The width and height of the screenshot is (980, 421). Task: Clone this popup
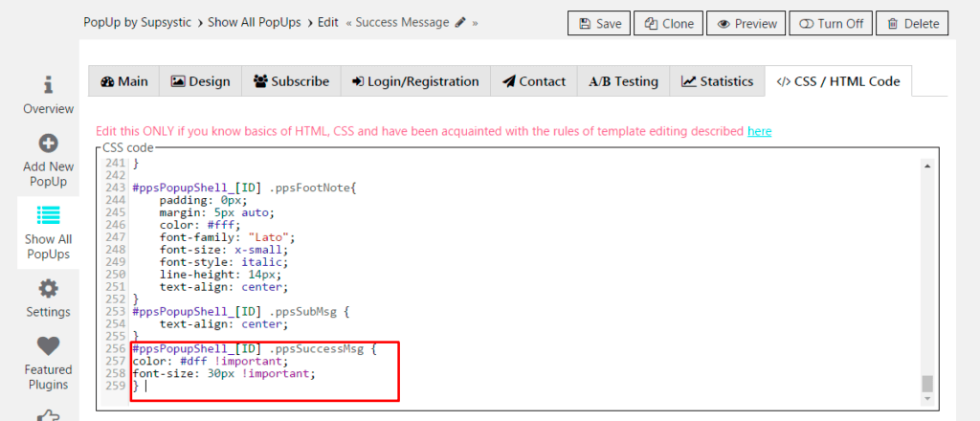coord(669,24)
